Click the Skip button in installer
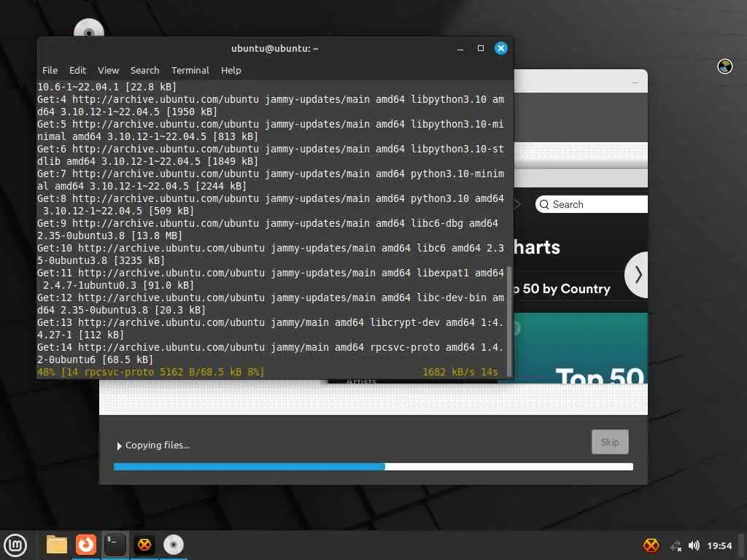The width and height of the screenshot is (747, 560). point(610,442)
